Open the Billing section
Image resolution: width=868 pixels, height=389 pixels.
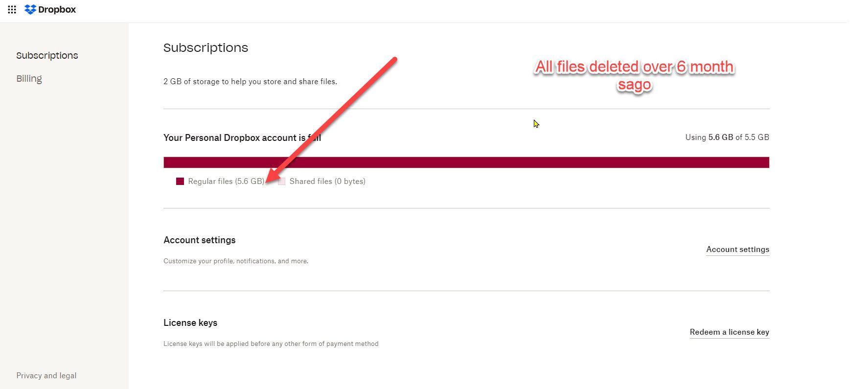pos(29,78)
